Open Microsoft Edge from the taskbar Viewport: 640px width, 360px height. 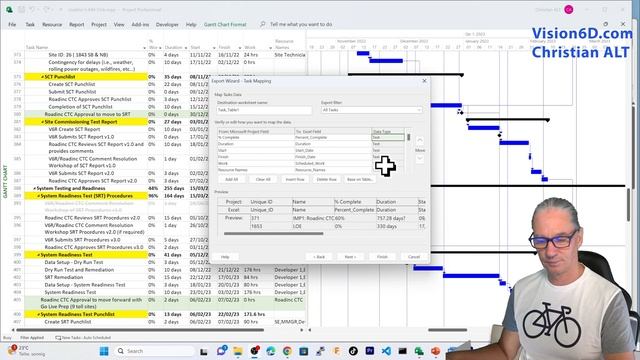tap(271, 351)
